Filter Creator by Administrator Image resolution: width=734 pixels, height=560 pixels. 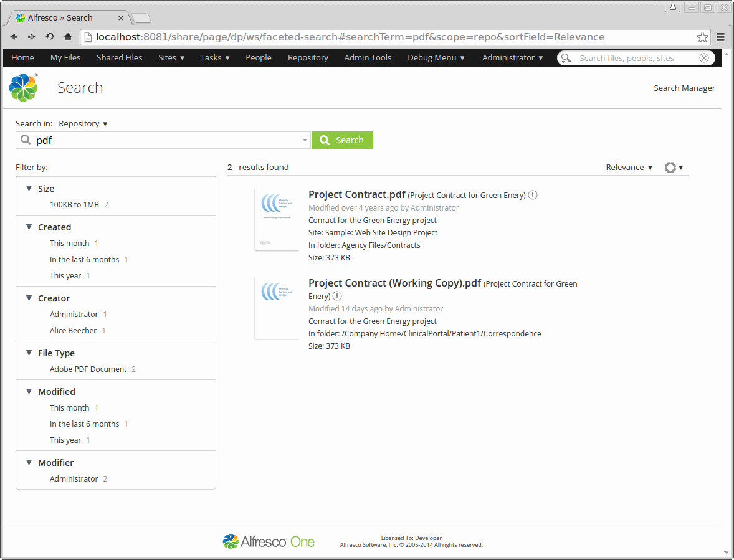point(74,315)
